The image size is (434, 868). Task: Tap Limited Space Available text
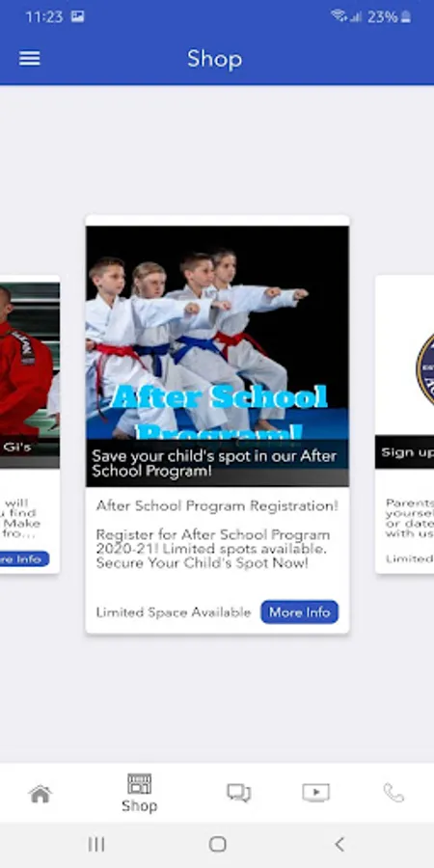coord(174,612)
